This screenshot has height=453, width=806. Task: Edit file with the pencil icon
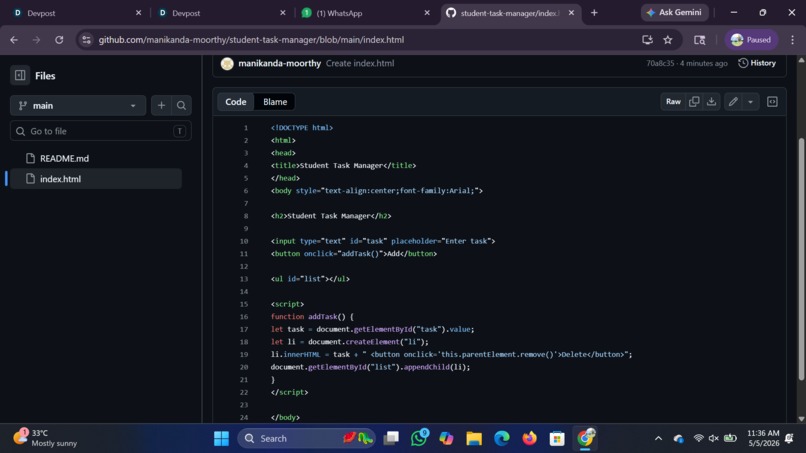[733, 102]
